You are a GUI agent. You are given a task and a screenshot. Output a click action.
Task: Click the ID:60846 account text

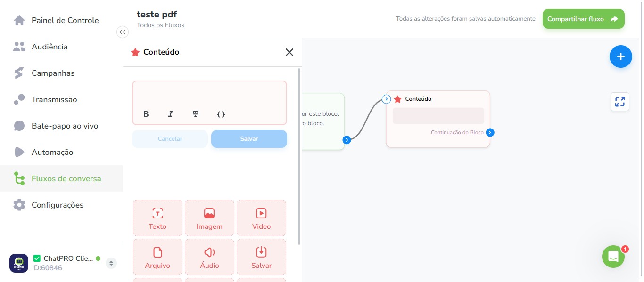47,268
